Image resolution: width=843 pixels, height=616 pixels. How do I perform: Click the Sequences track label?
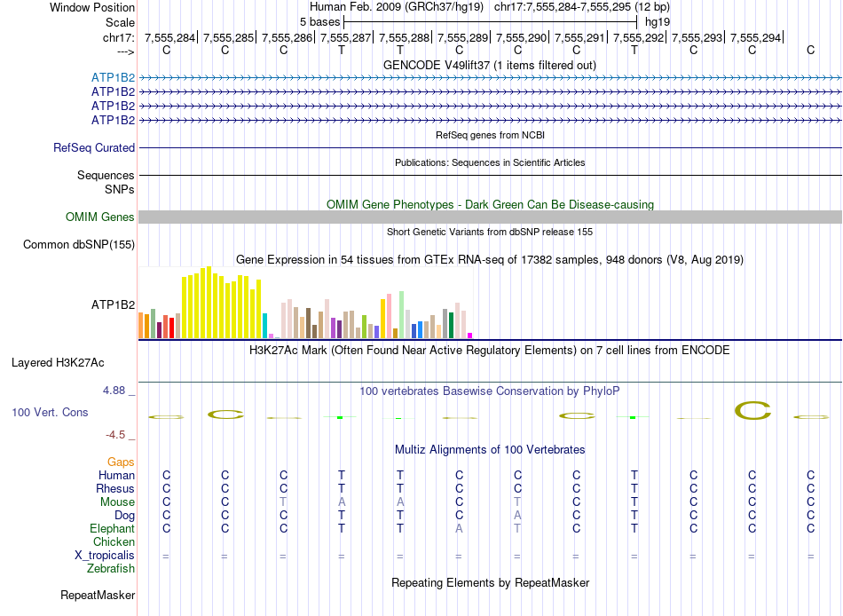click(106, 175)
